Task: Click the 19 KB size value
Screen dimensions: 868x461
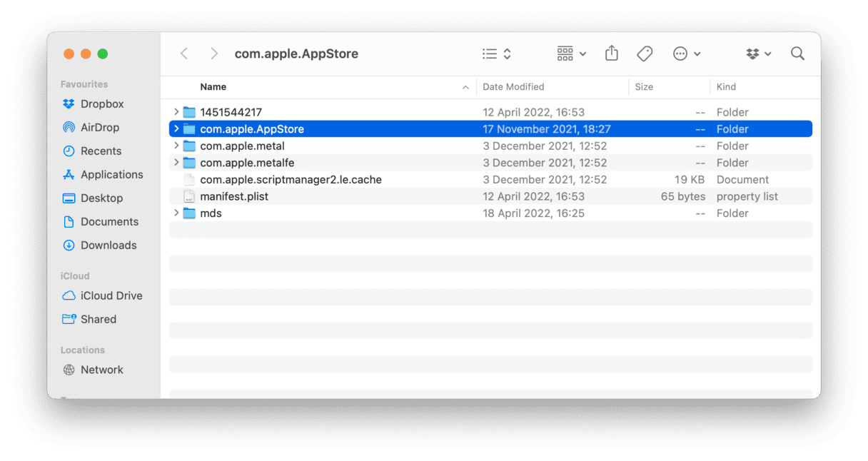Action: point(690,180)
